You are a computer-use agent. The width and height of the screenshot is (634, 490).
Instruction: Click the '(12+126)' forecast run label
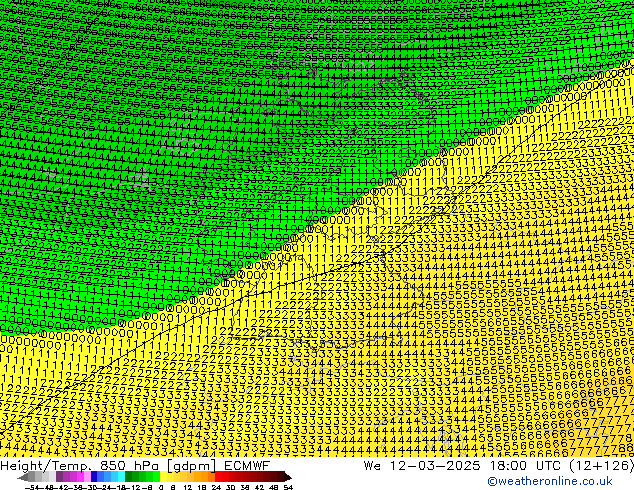(602, 466)
